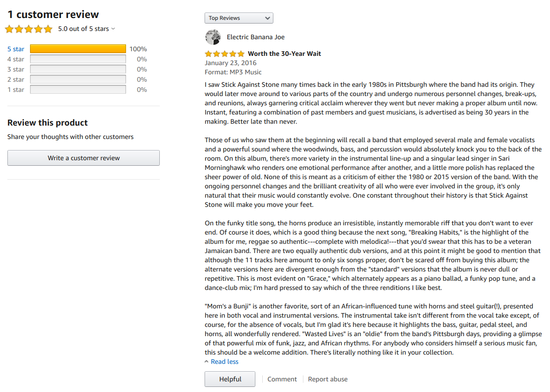Click Write a customer review button
Image resolution: width=550 pixels, height=392 pixels.
pos(84,158)
